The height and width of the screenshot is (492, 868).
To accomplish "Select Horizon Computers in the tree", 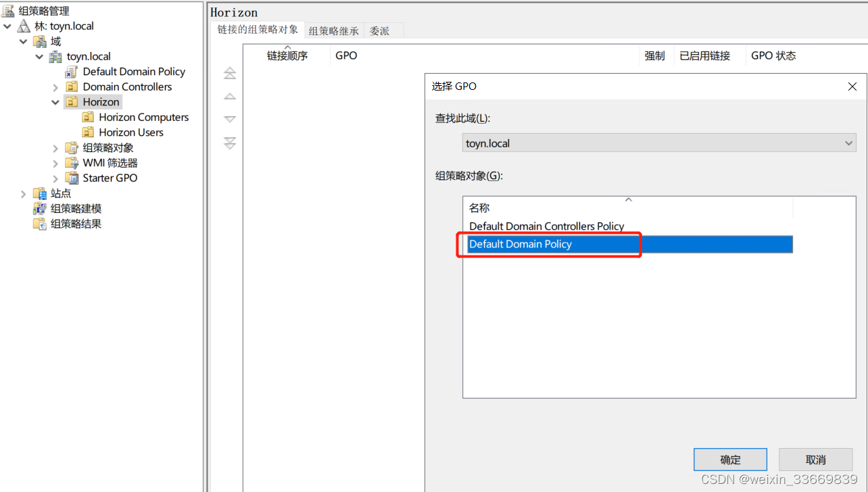I will pos(144,118).
